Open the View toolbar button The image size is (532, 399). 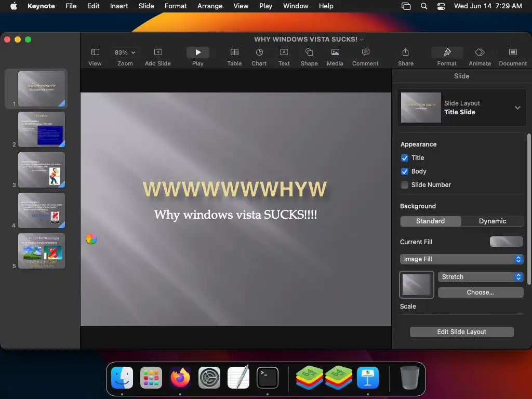[95, 57]
